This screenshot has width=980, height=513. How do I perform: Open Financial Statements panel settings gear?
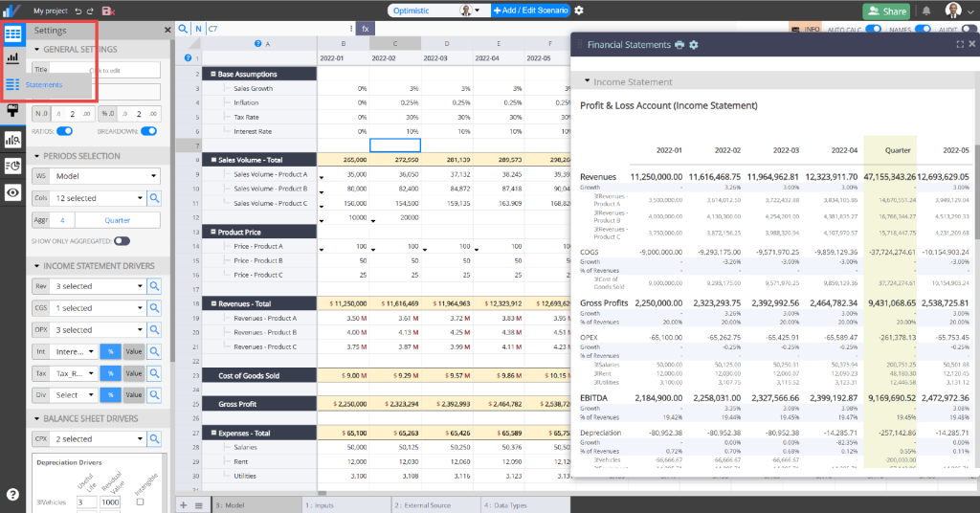click(x=693, y=45)
